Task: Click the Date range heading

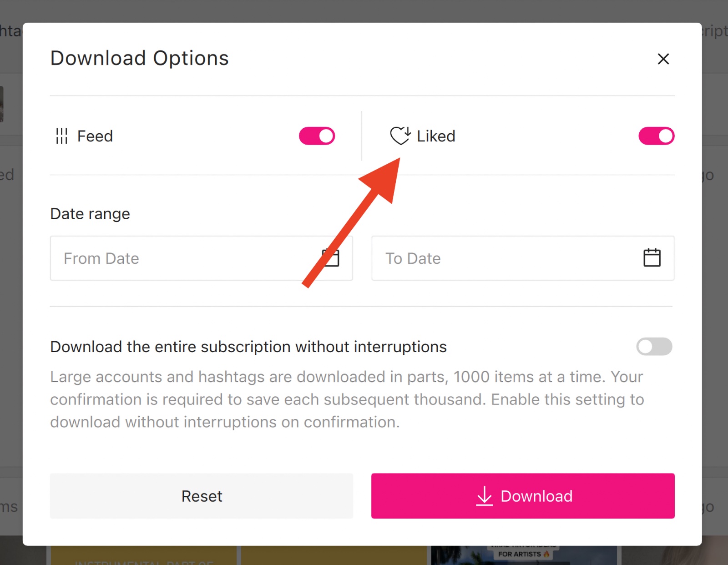Action: coord(90,214)
